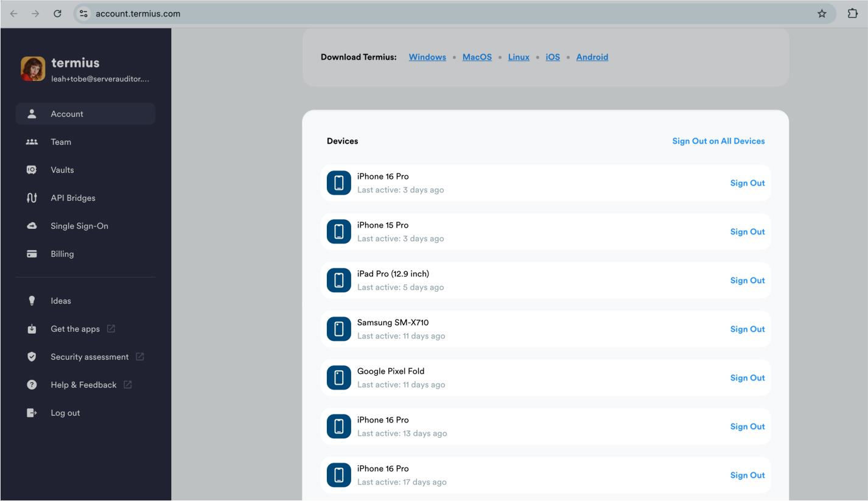Select API Bridges in the sidebar
Viewport: 868px width, 501px height.
pyautogui.click(x=85, y=198)
